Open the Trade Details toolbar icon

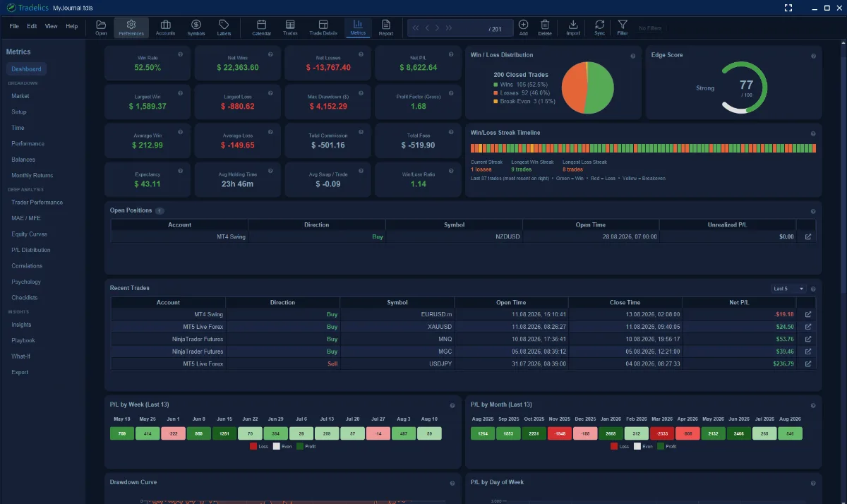(x=323, y=28)
